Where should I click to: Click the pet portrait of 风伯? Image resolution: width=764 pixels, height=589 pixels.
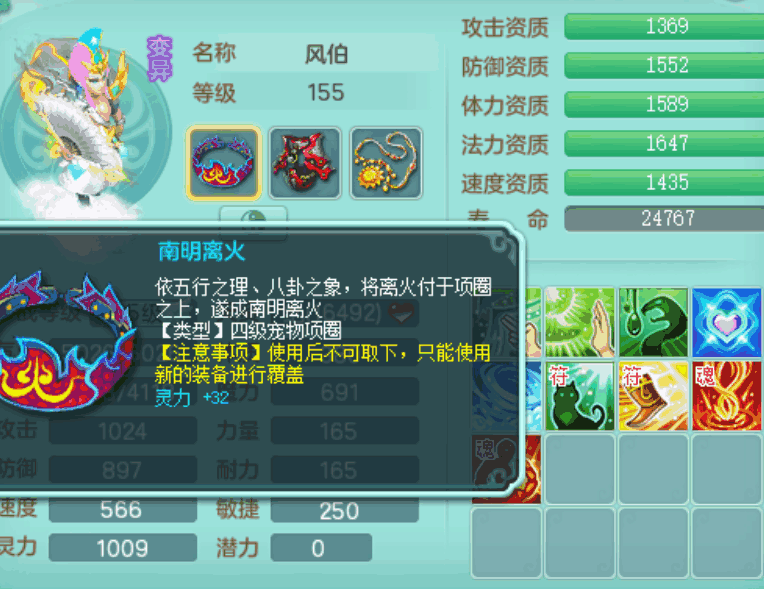pyautogui.click(x=78, y=122)
